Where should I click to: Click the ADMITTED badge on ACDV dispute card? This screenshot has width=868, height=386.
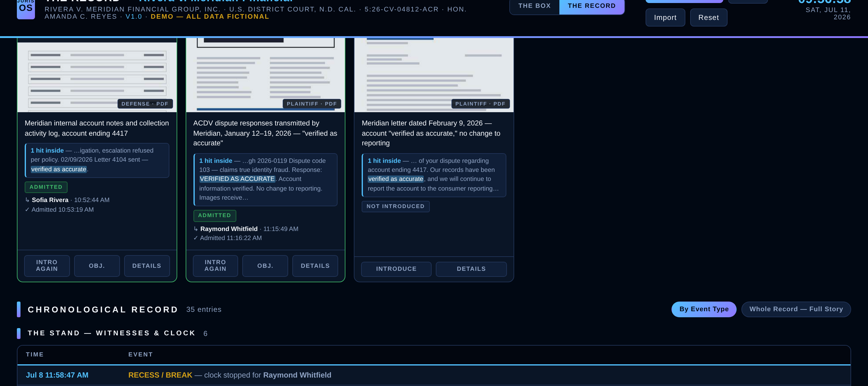tap(215, 215)
